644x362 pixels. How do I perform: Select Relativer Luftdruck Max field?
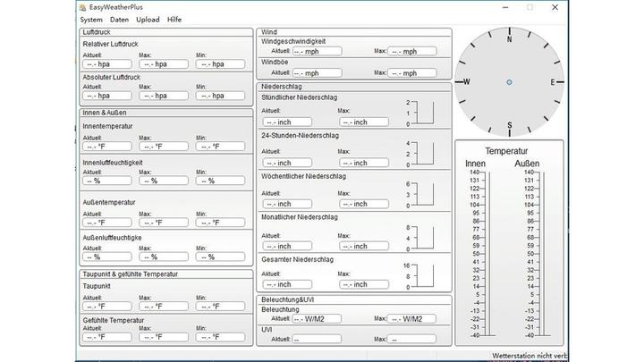point(164,64)
